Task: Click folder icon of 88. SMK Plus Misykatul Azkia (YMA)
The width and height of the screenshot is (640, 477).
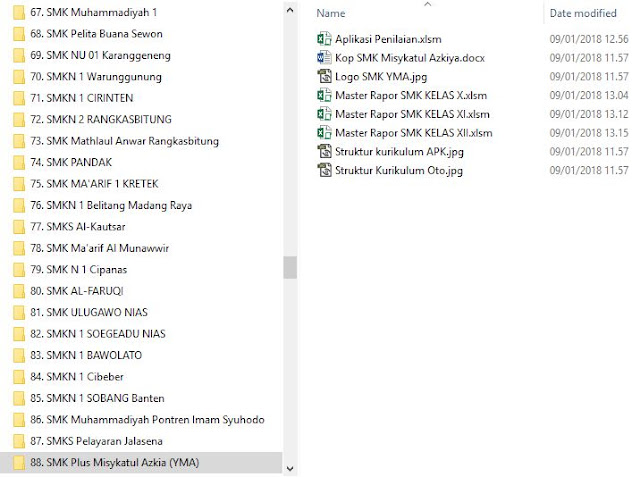Action: [19, 462]
